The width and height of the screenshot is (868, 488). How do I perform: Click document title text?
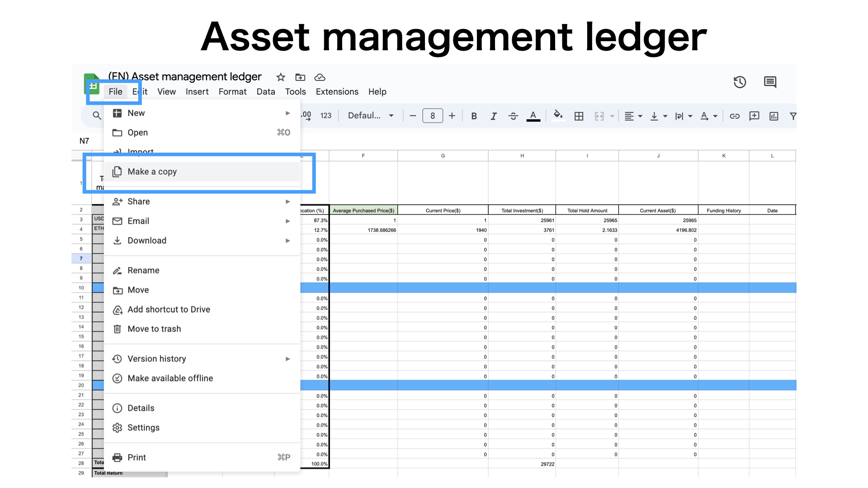coord(185,77)
